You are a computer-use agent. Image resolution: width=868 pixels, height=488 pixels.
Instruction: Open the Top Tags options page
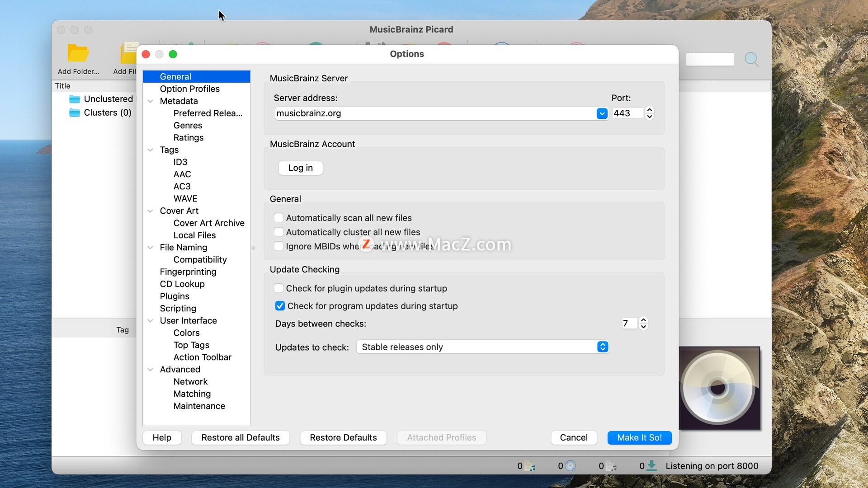tap(191, 345)
